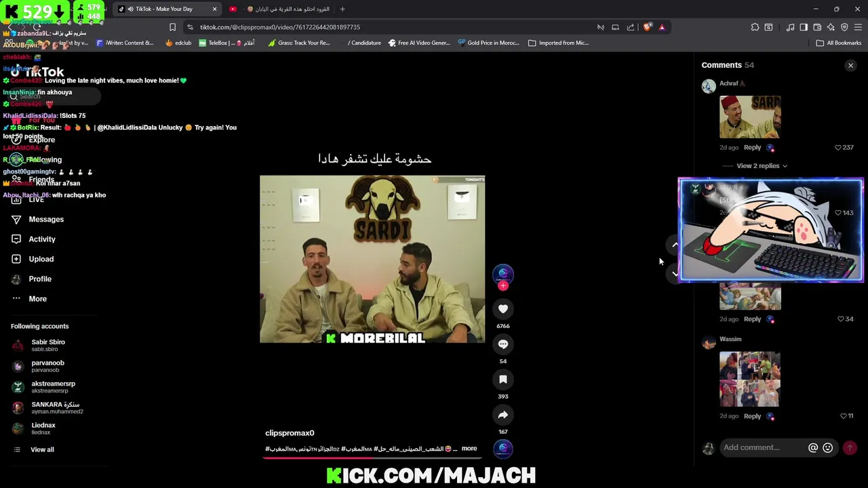
Task: Open clipspromax0 creator profile name
Action: tap(290, 433)
